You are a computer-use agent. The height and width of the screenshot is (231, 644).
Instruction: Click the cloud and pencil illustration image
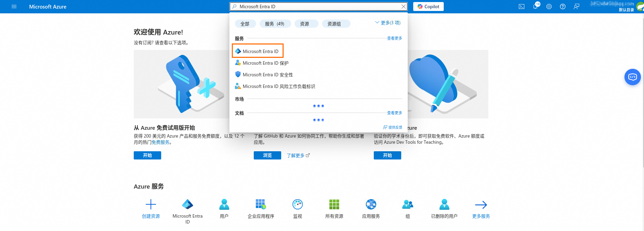coord(448,84)
